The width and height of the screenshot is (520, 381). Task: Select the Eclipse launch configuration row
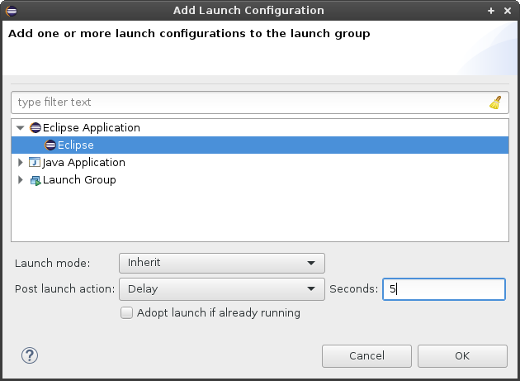click(x=260, y=145)
